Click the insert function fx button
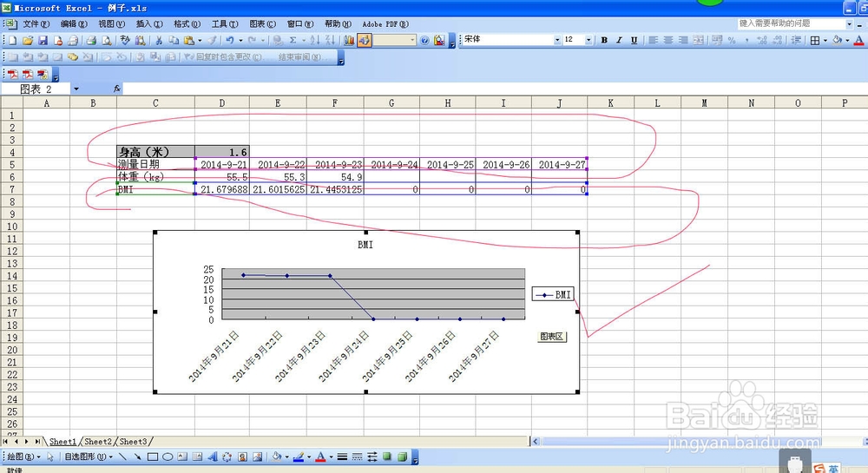 coord(117,89)
